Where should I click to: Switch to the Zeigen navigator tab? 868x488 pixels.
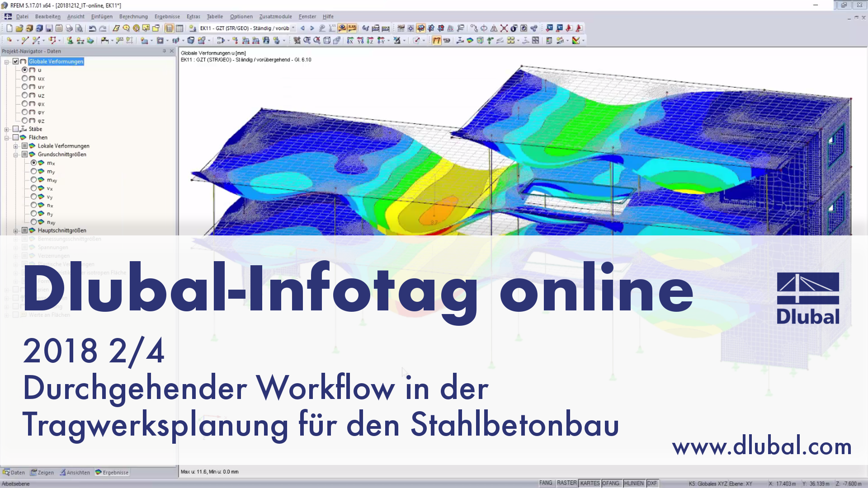click(x=42, y=473)
